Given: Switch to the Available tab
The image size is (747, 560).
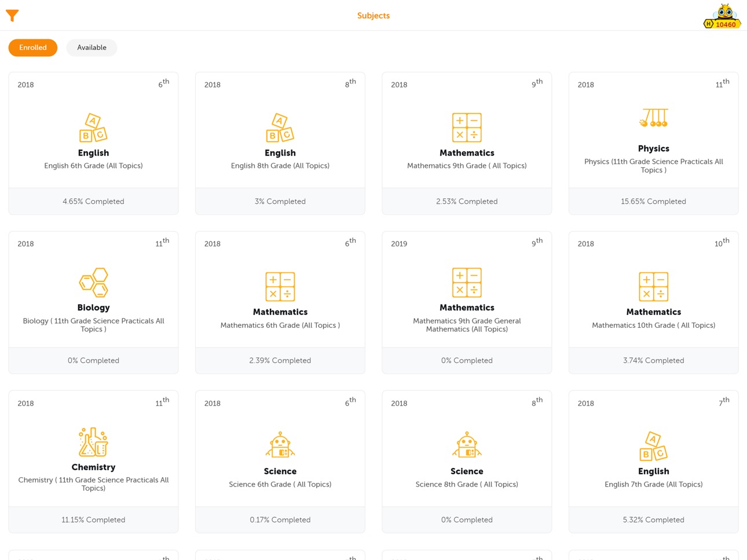Looking at the screenshot, I should (91, 47).
